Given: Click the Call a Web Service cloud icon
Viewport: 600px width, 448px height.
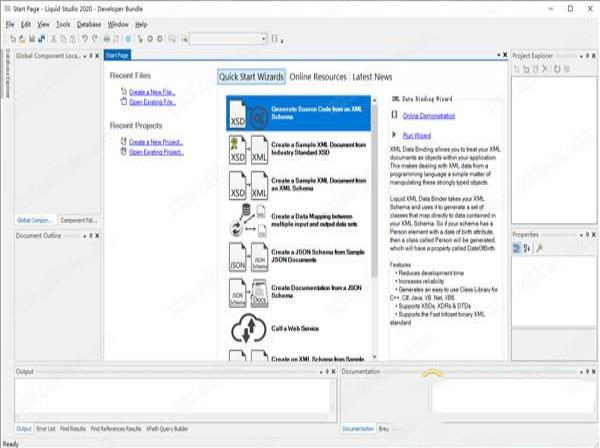Looking at the screenshot, I should click(x=246, y=327).
